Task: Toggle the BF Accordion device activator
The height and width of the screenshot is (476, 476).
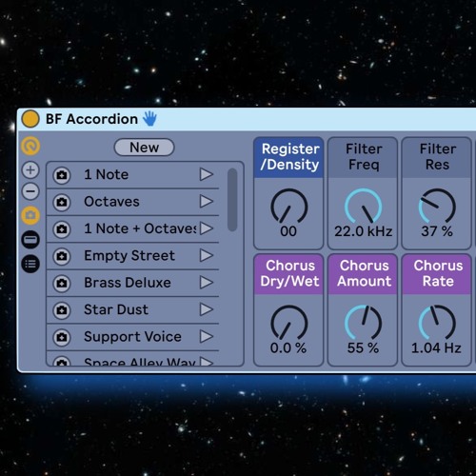Action: pyautogui.click(x=30, y=119)
